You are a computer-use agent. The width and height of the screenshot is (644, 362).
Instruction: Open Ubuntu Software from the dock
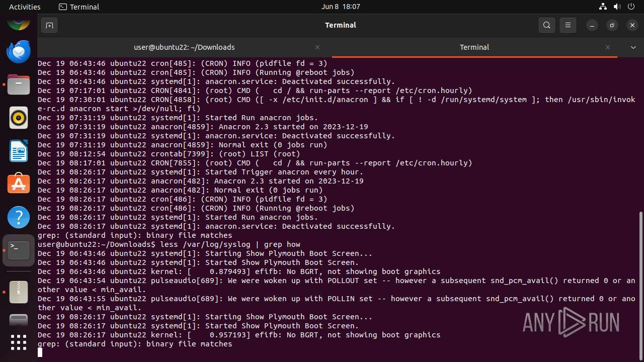pyautogui.click(x=19, y=184)
